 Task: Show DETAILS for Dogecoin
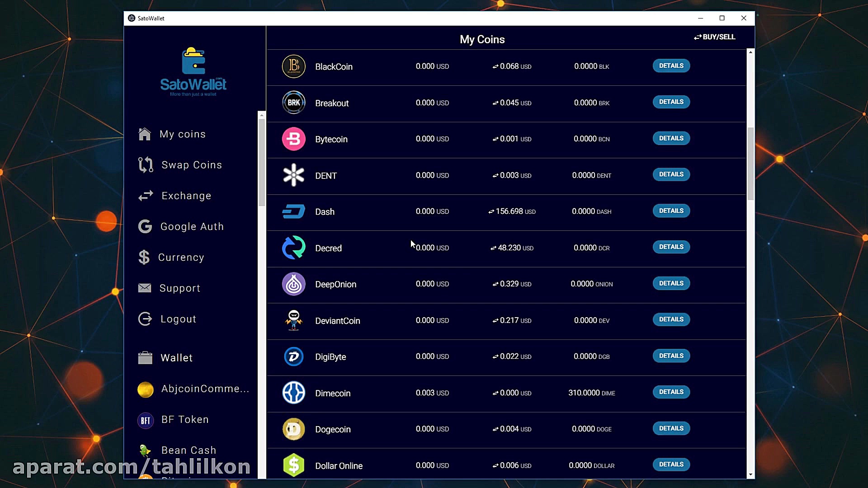(x=671, y=428)
